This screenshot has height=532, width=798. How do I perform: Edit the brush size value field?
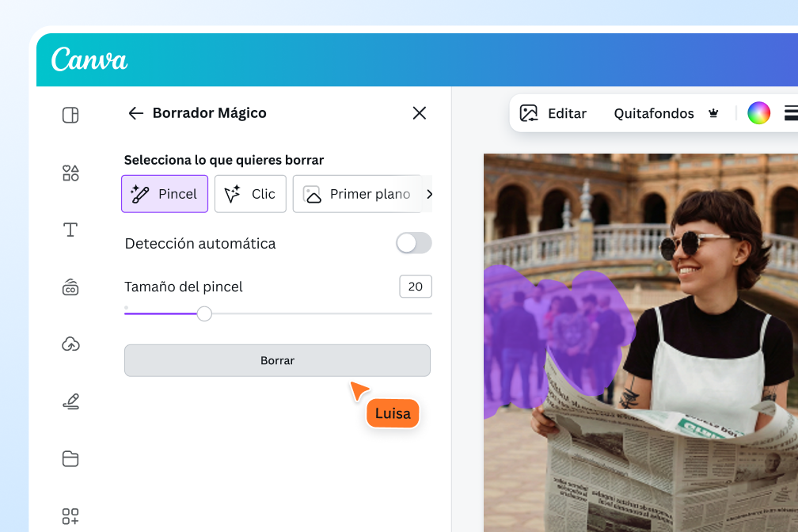(416, 287)
